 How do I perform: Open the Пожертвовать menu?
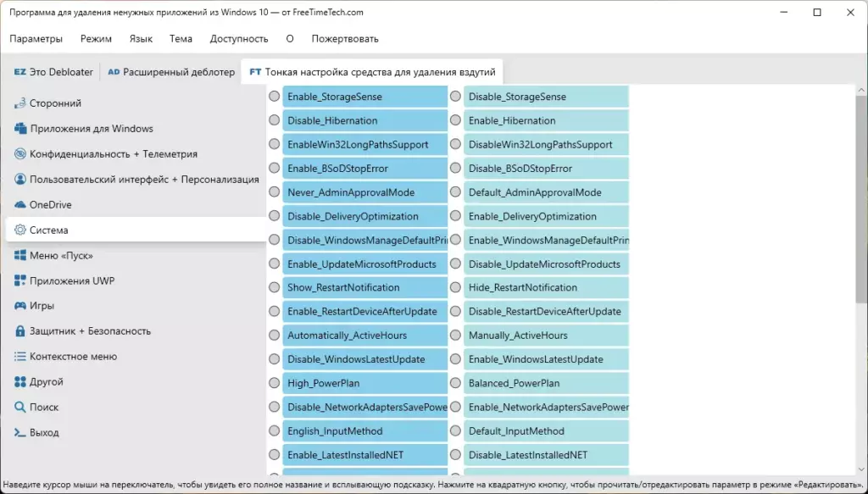tap(345, 39)
